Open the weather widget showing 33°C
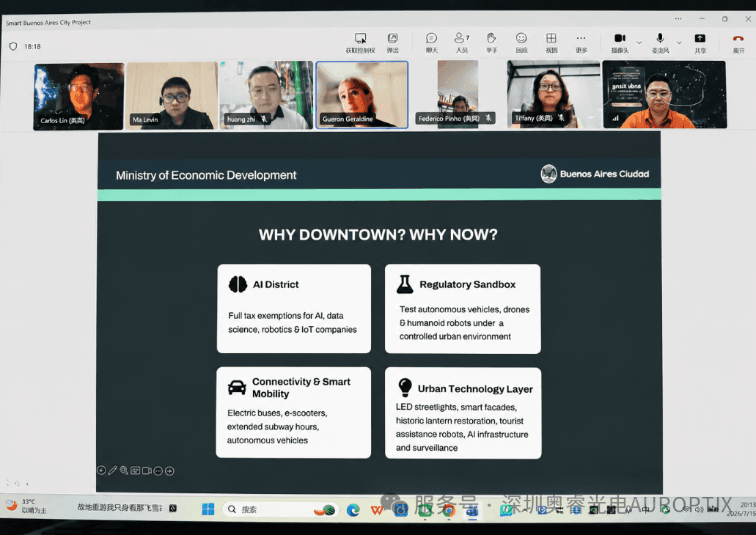 coord(26,506)
